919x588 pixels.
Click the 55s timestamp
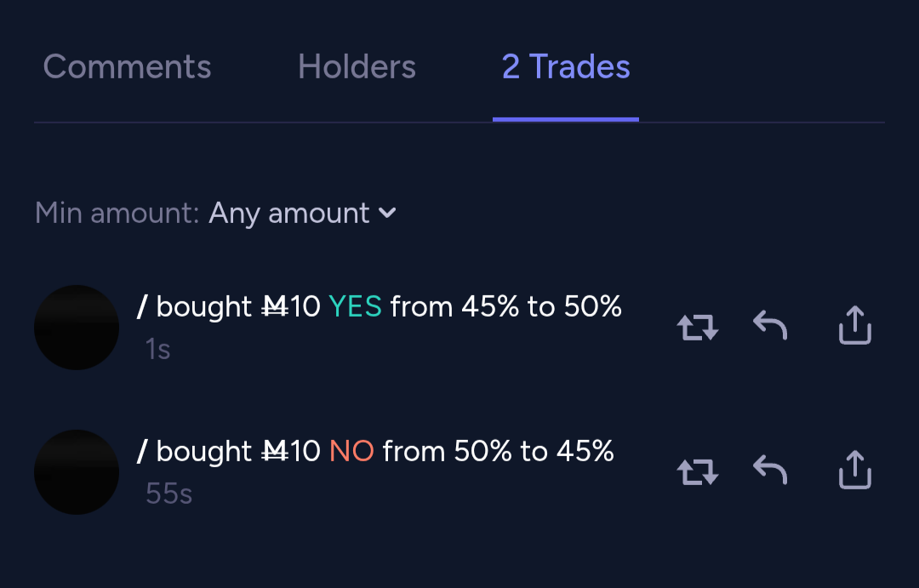point(168,494)
